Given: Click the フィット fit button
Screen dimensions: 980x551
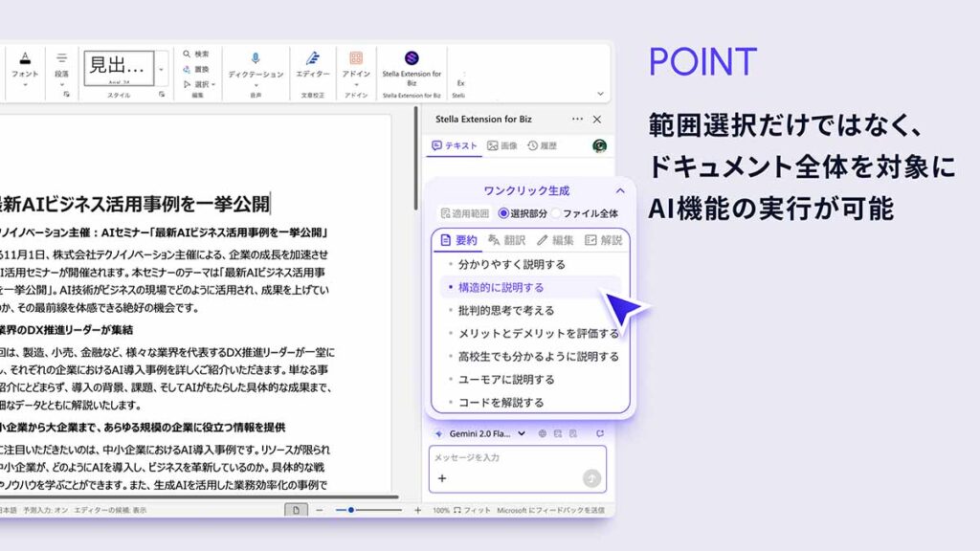Looking at the screenshot, I should click(x=472, y=511).
